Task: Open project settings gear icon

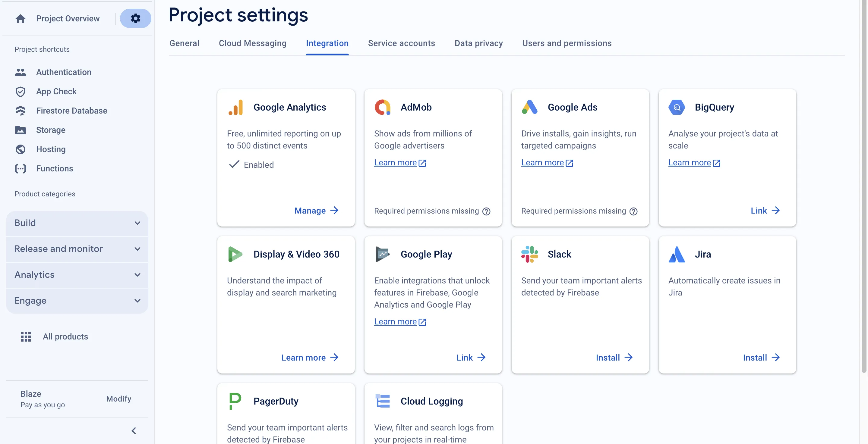Action: click(x=135, y=18)
